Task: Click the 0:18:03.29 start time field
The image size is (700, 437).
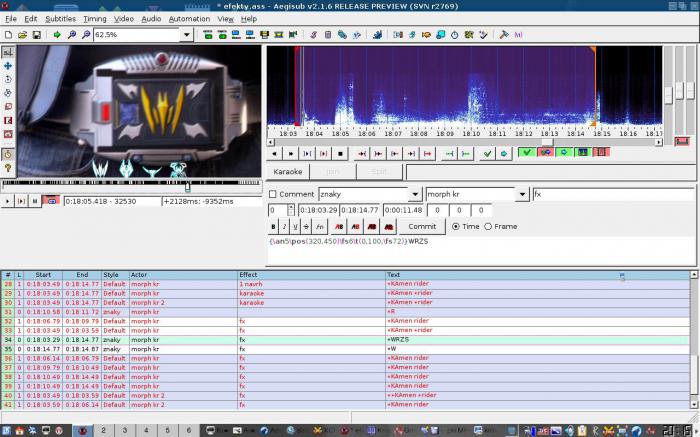Action: point(318,210)
